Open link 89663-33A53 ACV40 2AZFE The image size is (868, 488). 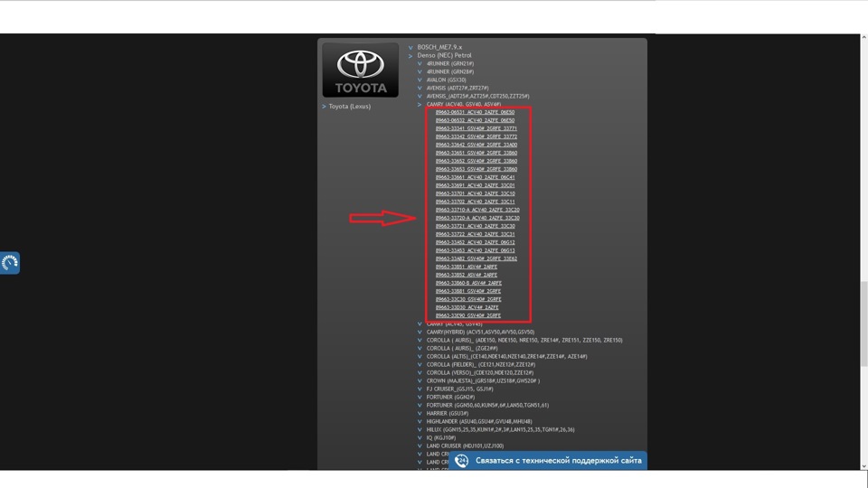[x=475, y=250]
